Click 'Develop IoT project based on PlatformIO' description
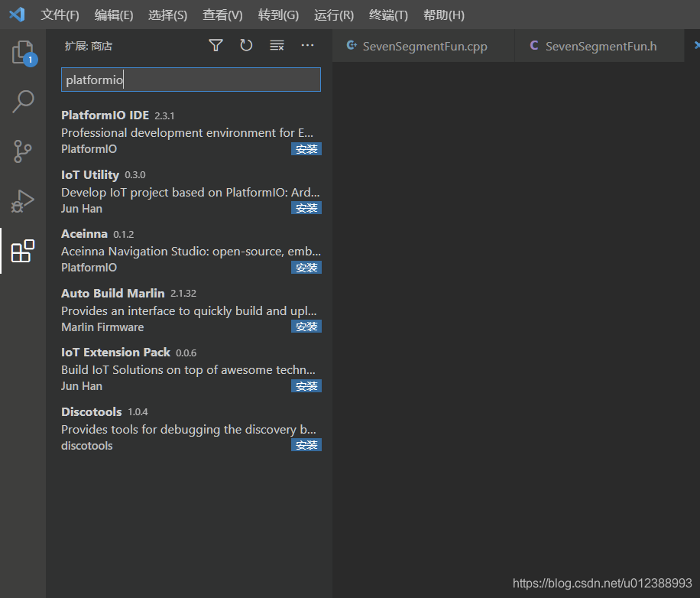This screenshot has width=700, height=598. click(190, 193)
